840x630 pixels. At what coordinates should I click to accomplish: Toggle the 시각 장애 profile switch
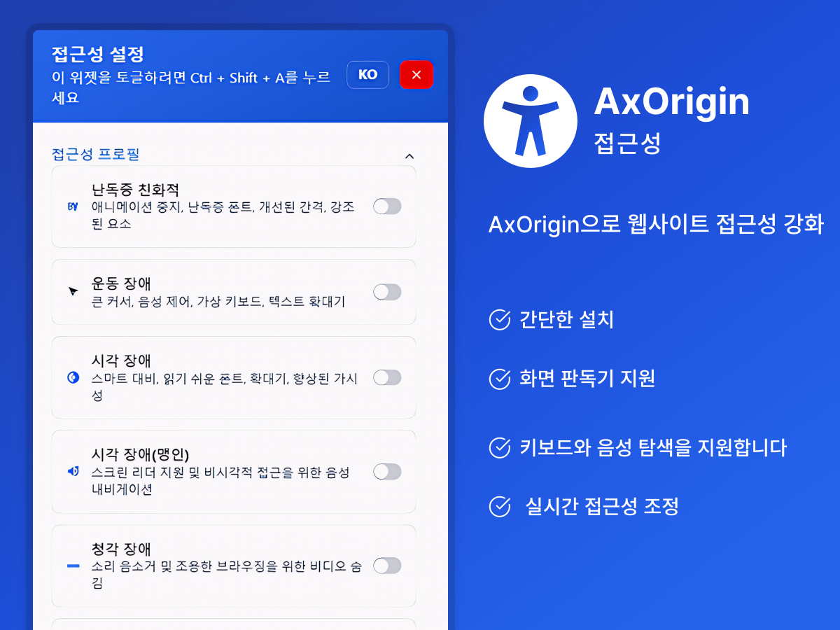tap(387, 377)
